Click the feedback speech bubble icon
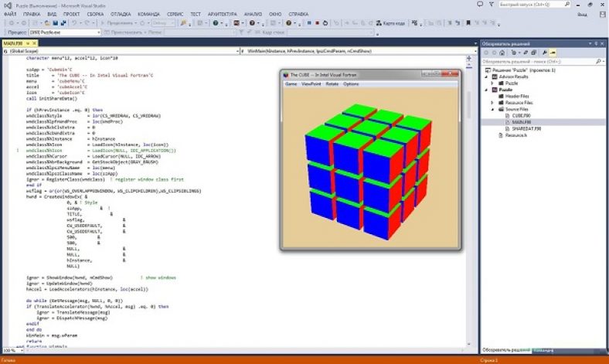Image resolution: width=609 pixels, height=364 pixels. point(480,5)
